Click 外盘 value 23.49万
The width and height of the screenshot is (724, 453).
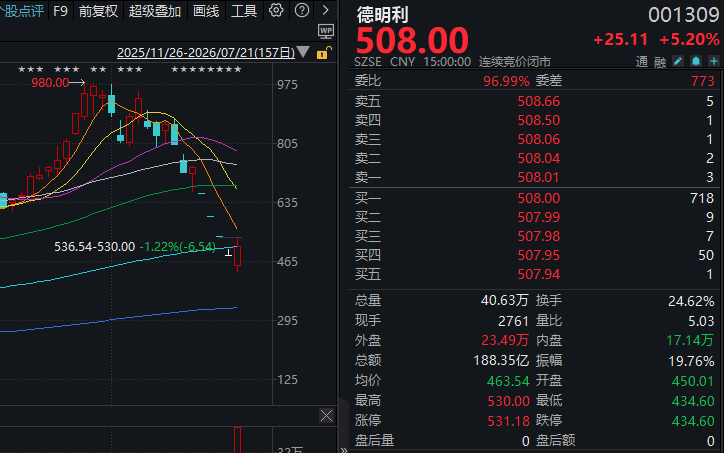[x=505, y=340]
